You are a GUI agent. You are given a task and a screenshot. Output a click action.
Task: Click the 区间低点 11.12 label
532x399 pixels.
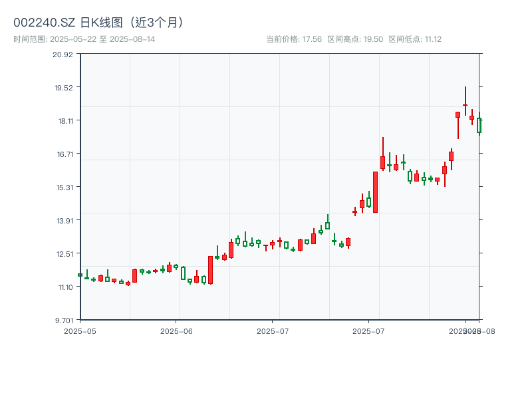[x=415, y=39]
